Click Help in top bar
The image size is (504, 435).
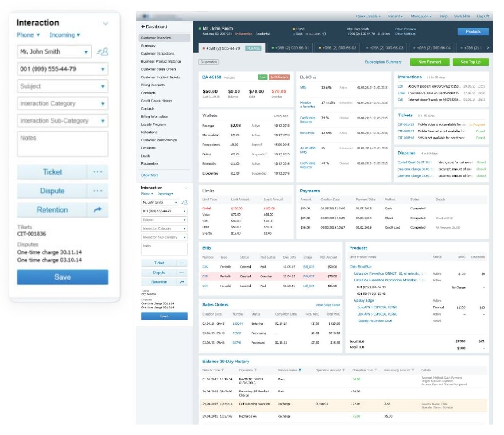click(x=444, y=17)
